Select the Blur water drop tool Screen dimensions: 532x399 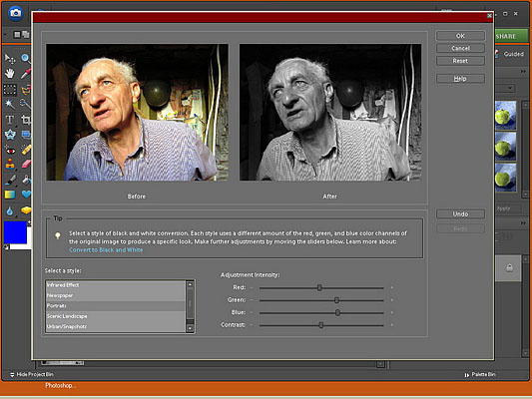pyautogui.click(x=10, y=211)
